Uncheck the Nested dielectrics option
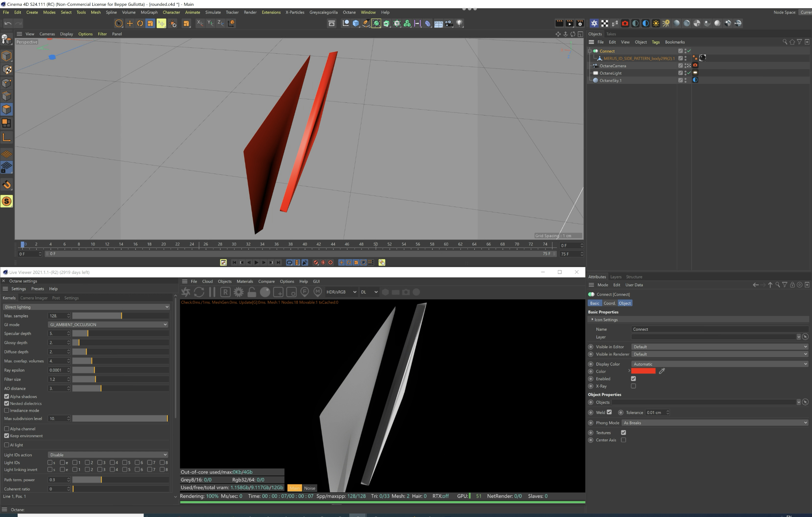 [7, 404]
